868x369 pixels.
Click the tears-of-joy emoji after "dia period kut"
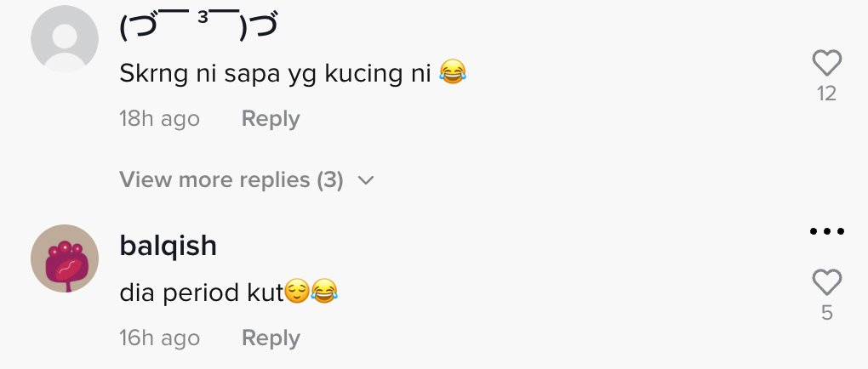click(324, 293)
